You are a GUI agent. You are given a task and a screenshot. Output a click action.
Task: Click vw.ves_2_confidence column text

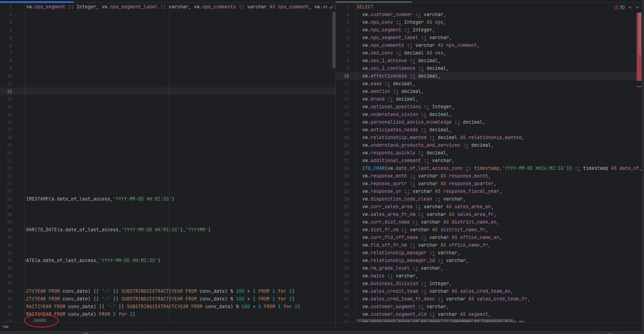(x=389, y=68)
